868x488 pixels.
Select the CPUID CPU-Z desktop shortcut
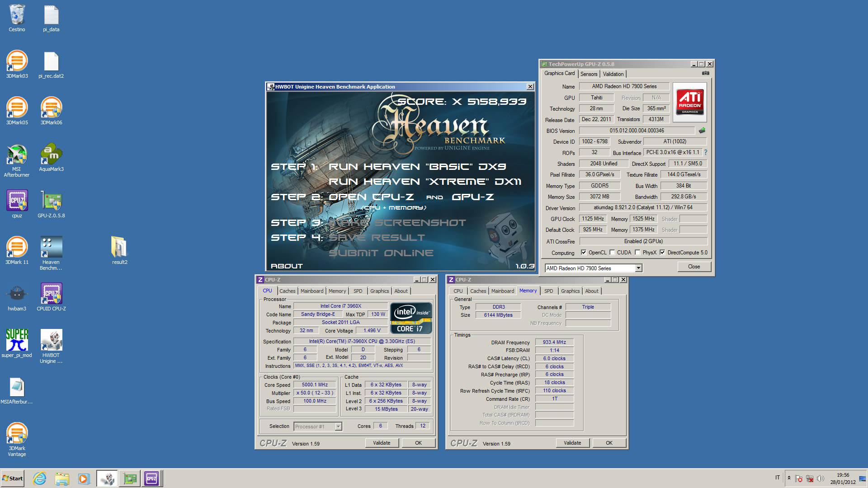(x=51, y=297)
